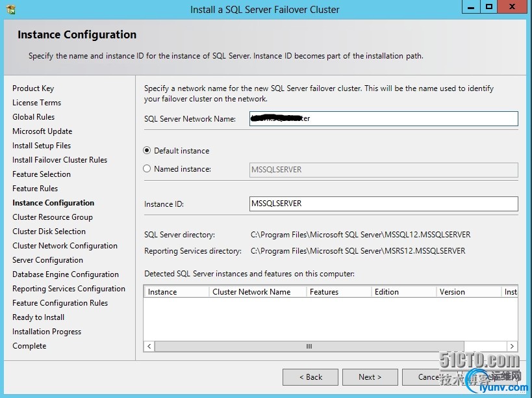Screen dimensions: 532x398
Task: Select Microsoft Update step in sidebar
Action: coord(42,131)
